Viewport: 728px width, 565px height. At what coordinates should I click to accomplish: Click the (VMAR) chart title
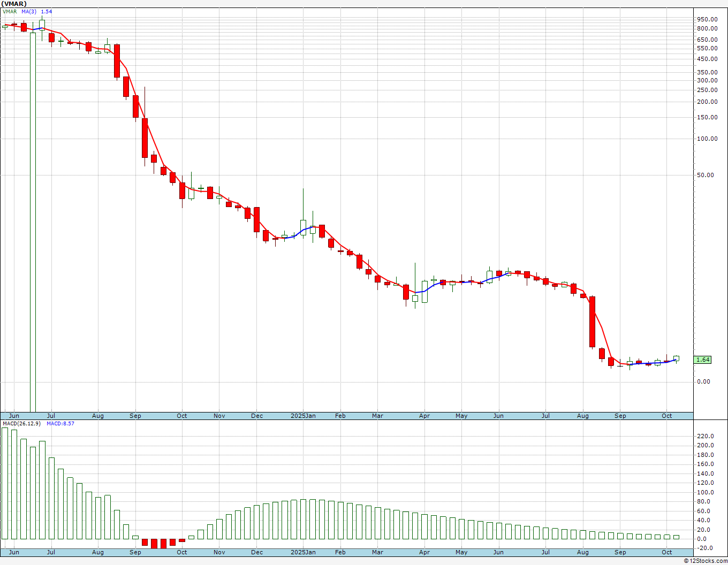pos(14,4)
